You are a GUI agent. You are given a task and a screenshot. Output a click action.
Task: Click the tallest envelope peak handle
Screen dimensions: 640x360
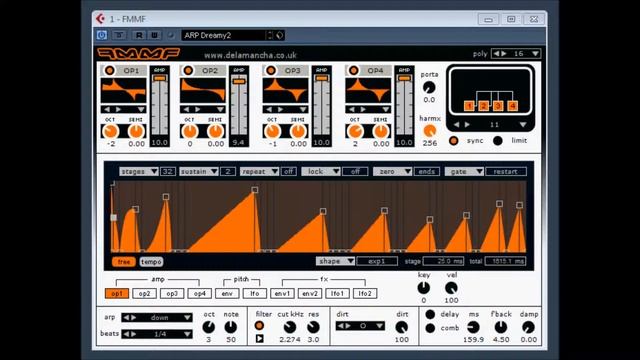(255, 190)
